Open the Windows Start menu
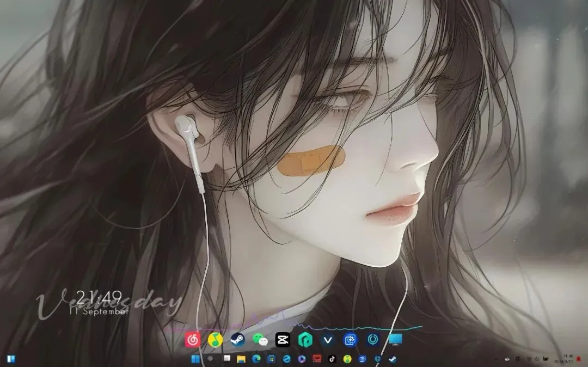 (x=195, y=359)
